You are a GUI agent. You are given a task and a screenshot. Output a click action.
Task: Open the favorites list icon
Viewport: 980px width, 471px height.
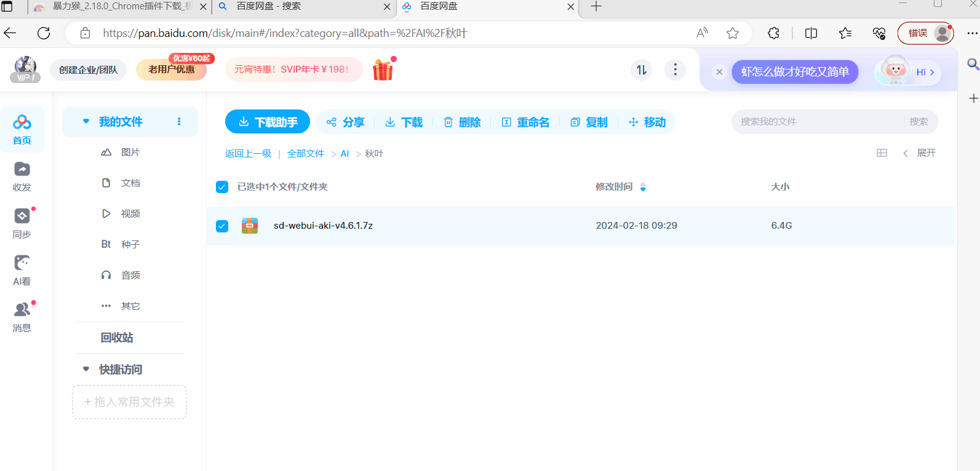pyautogui.click(x=845, y=33)
